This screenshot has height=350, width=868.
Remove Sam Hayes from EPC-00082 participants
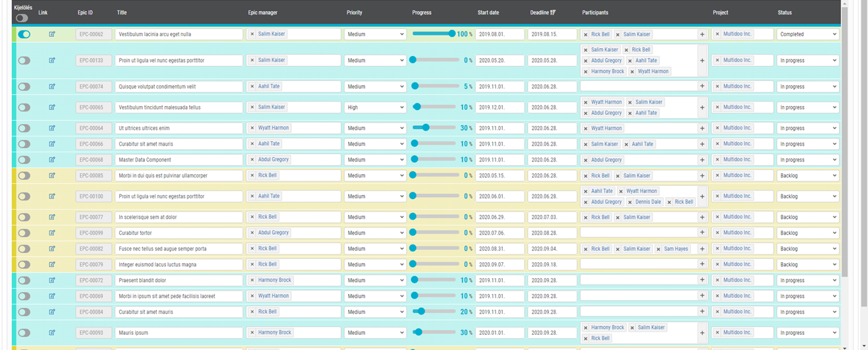[658, 249]
